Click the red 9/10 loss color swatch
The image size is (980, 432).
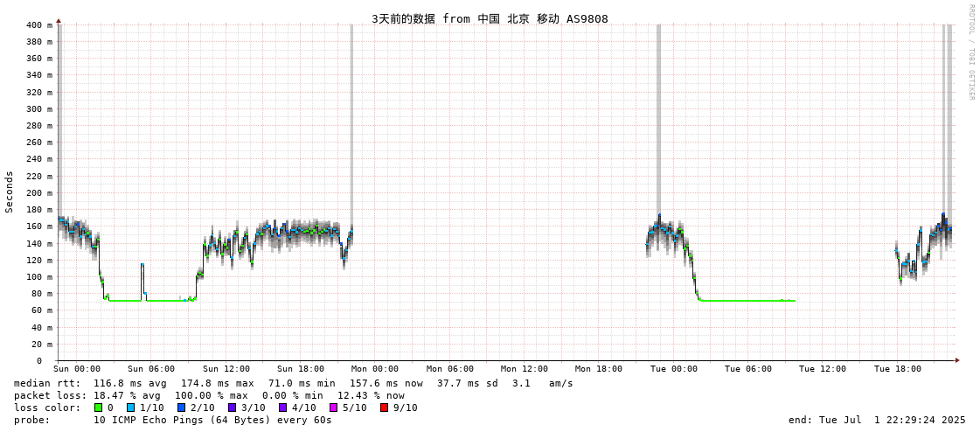pyautogui.click(x=384, y=408)
